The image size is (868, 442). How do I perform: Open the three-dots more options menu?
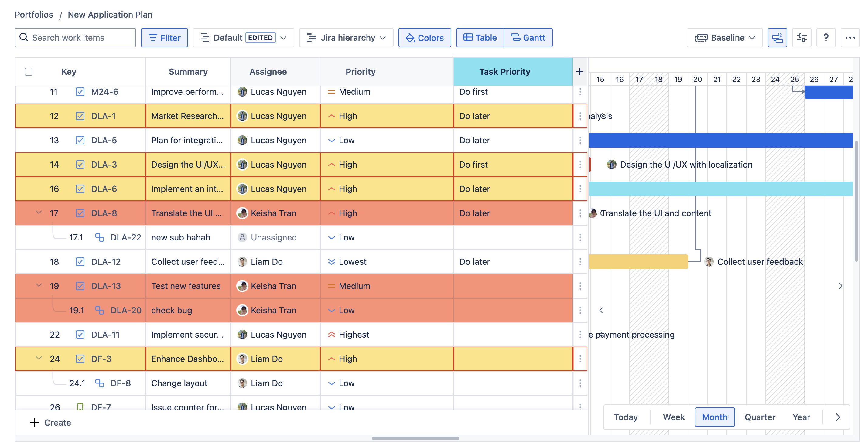(850, 38)
